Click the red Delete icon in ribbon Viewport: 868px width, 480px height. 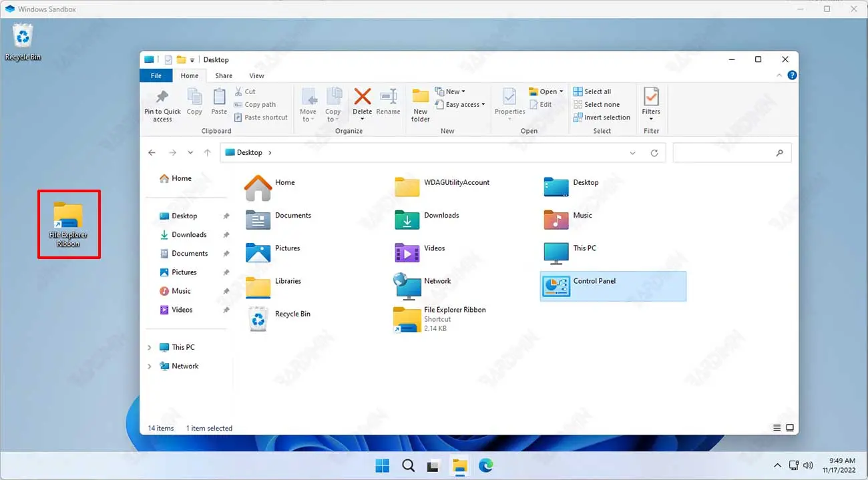point(362,97)
